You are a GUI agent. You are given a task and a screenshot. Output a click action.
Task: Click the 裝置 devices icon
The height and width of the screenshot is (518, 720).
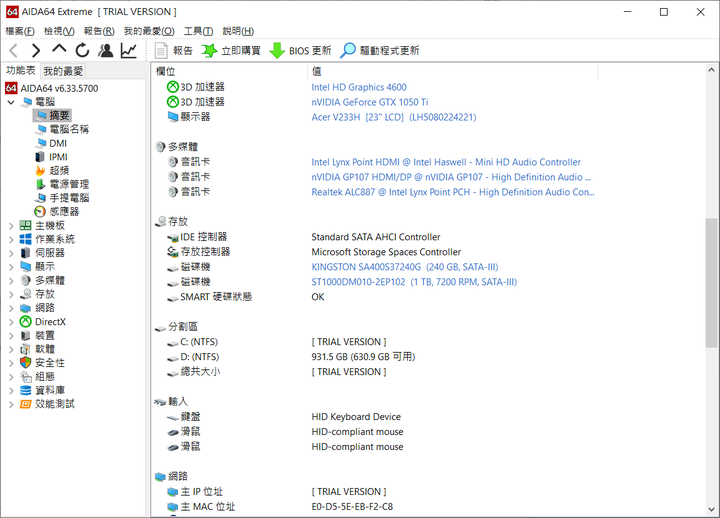[26, 336]
